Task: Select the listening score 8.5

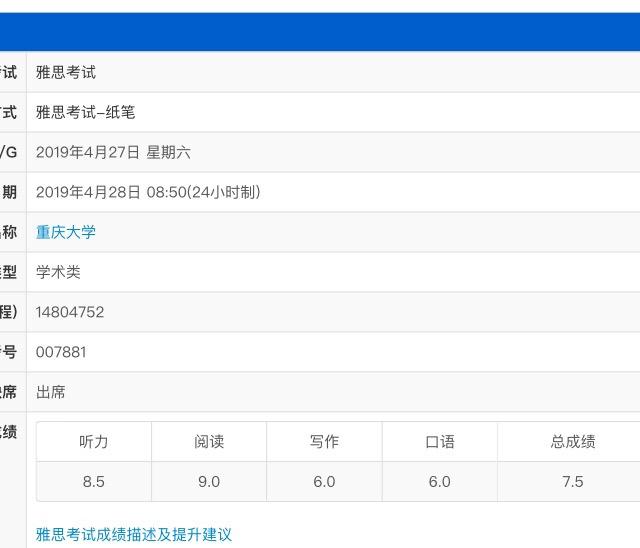Action: point(94,481)
